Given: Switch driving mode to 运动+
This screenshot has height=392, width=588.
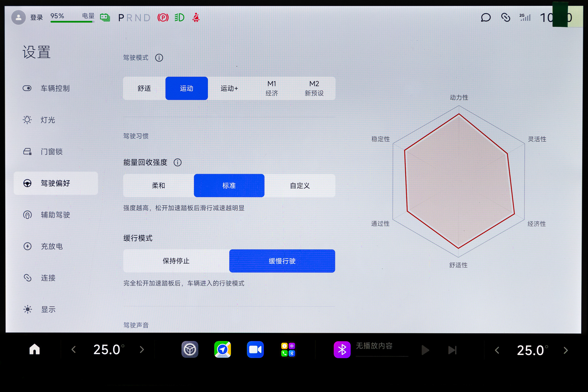Looking at the screenshot, I should [x=229, y=88].
